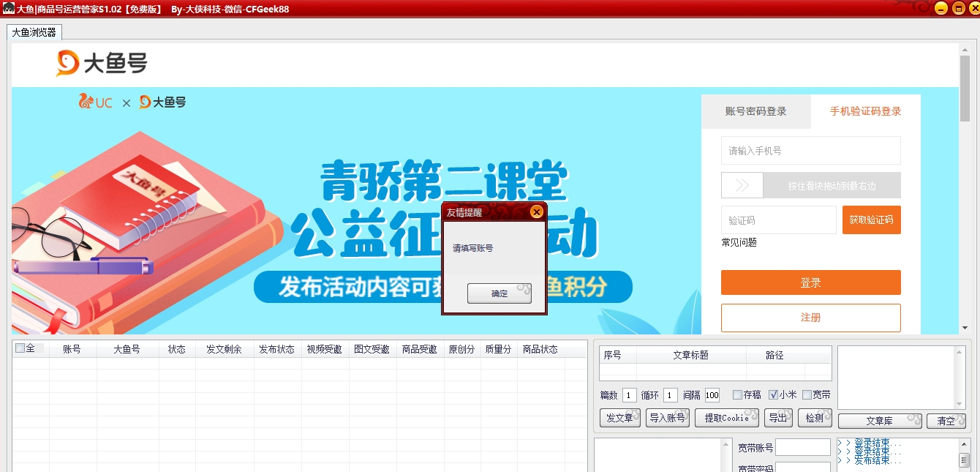
Task: Click the 提取Cookie button
Action: click(727, 418)
